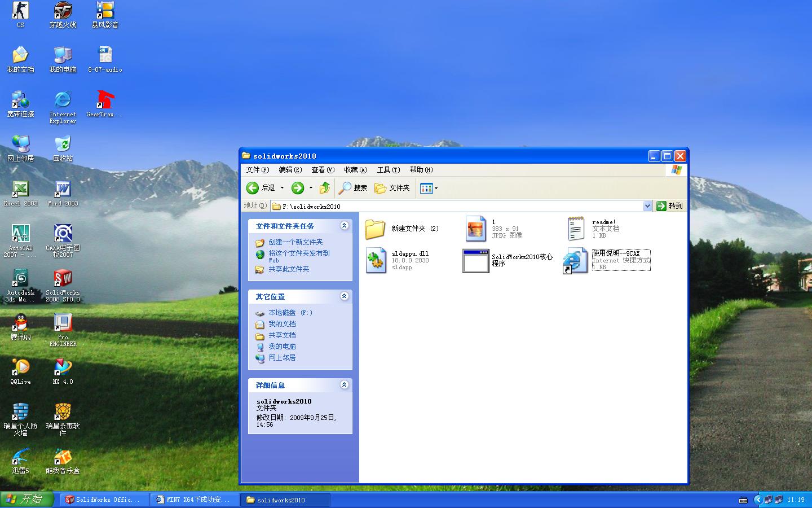812x508 pixels.
Task: Expand the address bar dropdown
Action: click(x=647, y=206)
